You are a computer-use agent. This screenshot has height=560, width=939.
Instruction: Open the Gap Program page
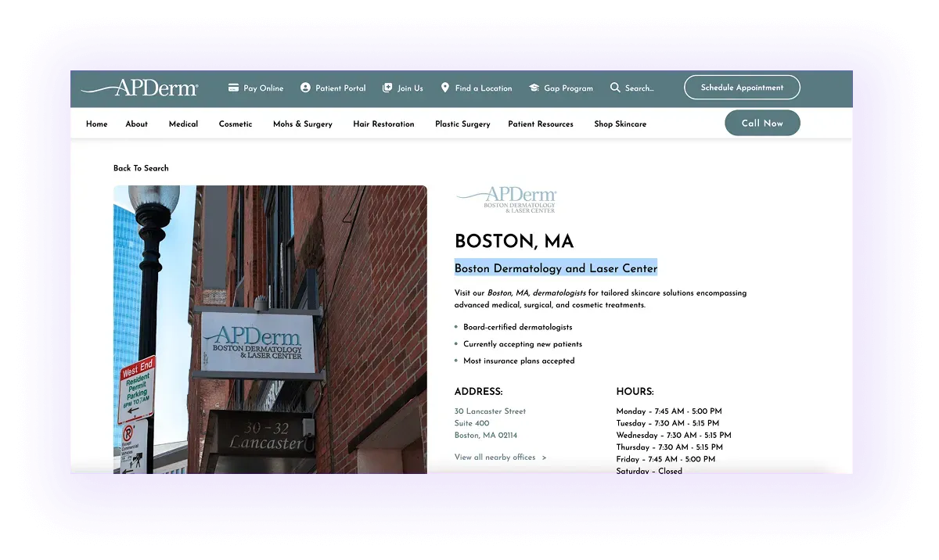(x=569, y=88)
